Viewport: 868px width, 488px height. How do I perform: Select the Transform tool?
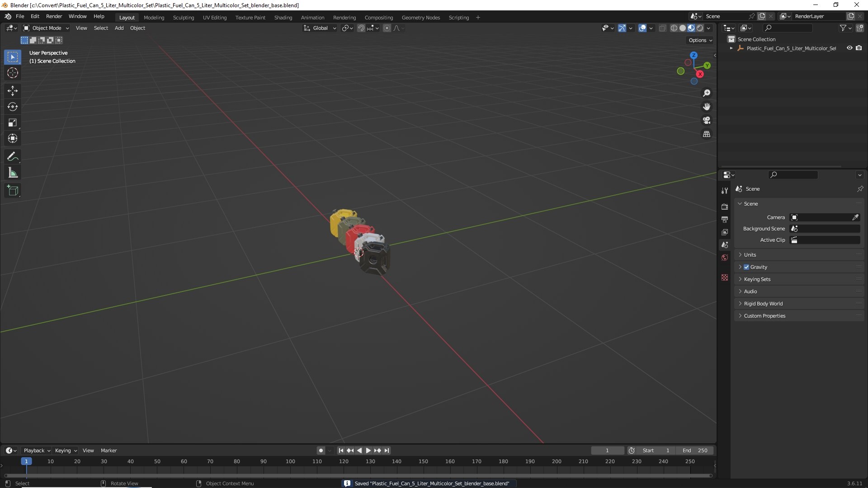point(13,138)
